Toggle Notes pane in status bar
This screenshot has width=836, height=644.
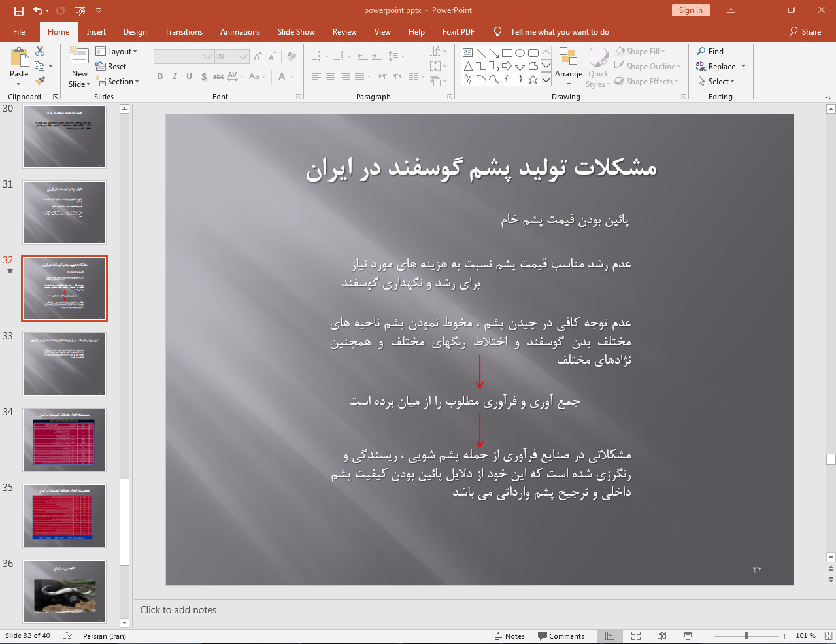509,636
